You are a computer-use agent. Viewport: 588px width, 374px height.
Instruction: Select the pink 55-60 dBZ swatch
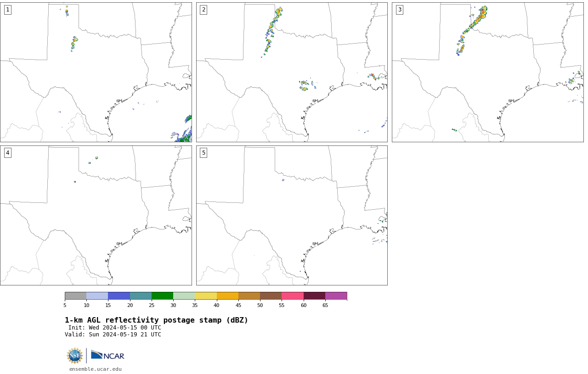click(293, 296)
